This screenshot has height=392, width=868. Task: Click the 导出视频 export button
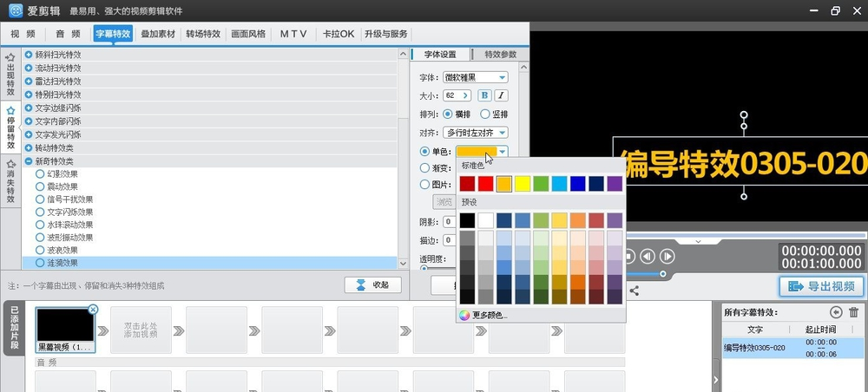point(820,286)
